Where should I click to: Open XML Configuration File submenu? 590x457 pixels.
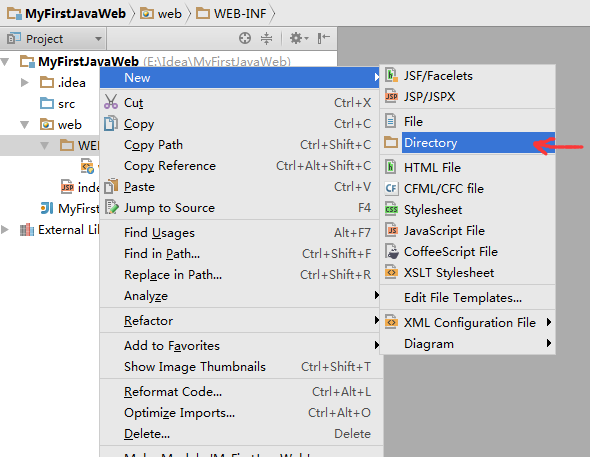467,322
